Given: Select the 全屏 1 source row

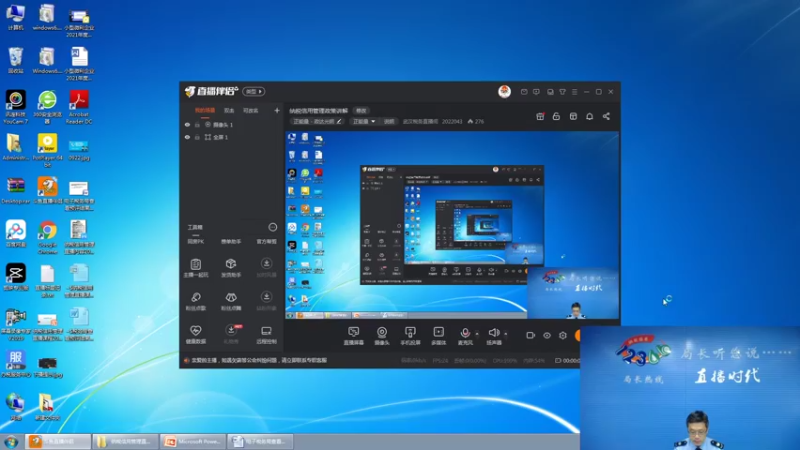Looking at the screenshot, I should [x=232, y=137].
